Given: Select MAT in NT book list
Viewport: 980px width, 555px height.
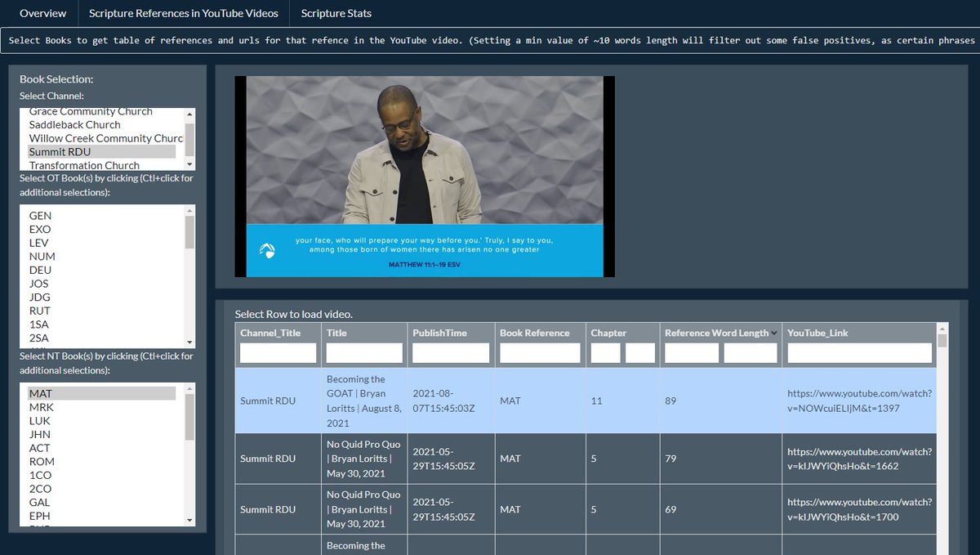Looking at the screenshot, I should 101,393.
